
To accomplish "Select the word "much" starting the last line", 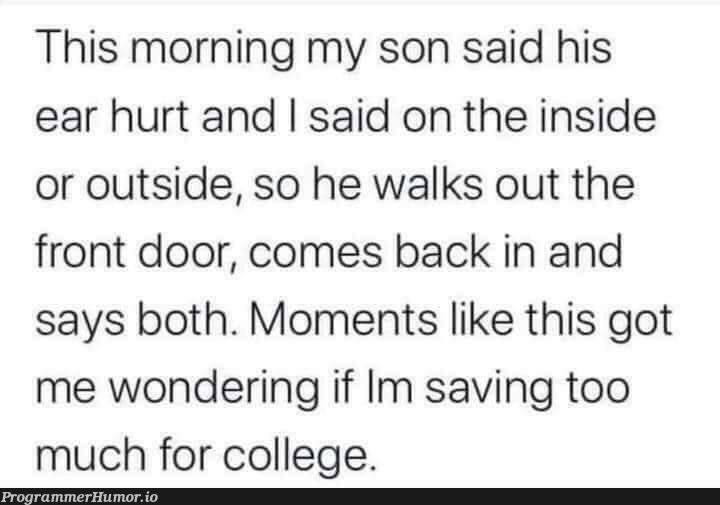I will click(91, 454).
